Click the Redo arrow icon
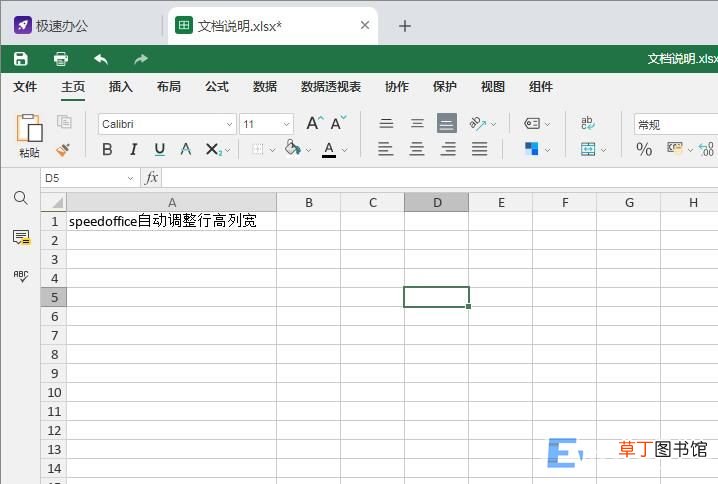This screenshot has width=718, height=484. [141, 59]
